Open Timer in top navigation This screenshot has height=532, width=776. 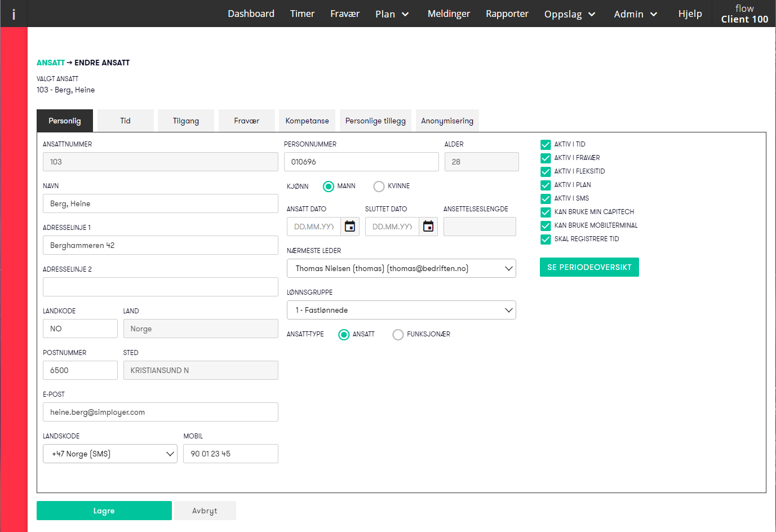tap(302, 14)
